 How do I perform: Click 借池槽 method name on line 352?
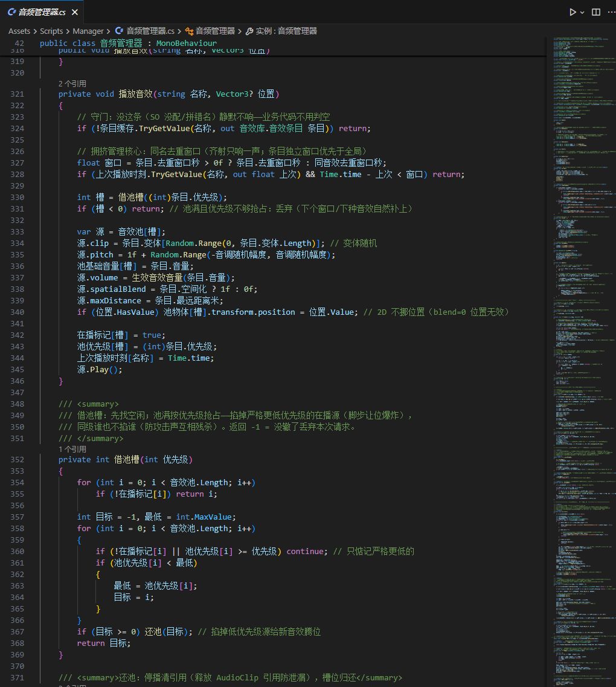(127, 460)
